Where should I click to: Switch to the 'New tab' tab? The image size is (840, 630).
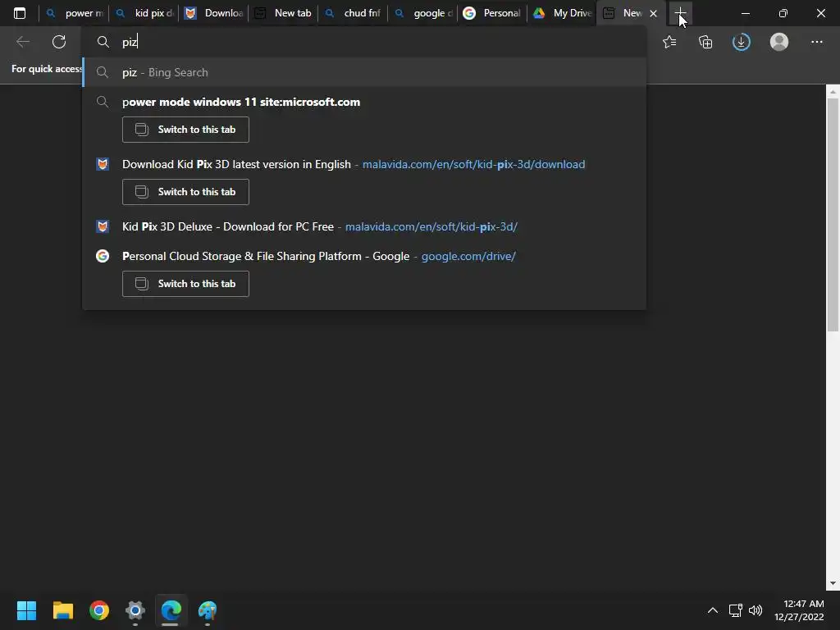283,13
